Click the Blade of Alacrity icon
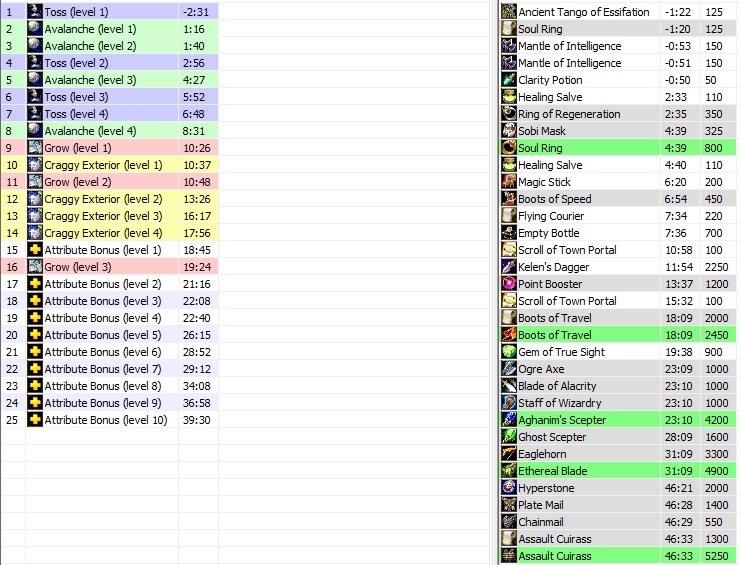The width and height of the screenshot is (740, 565). click(509, 385)
